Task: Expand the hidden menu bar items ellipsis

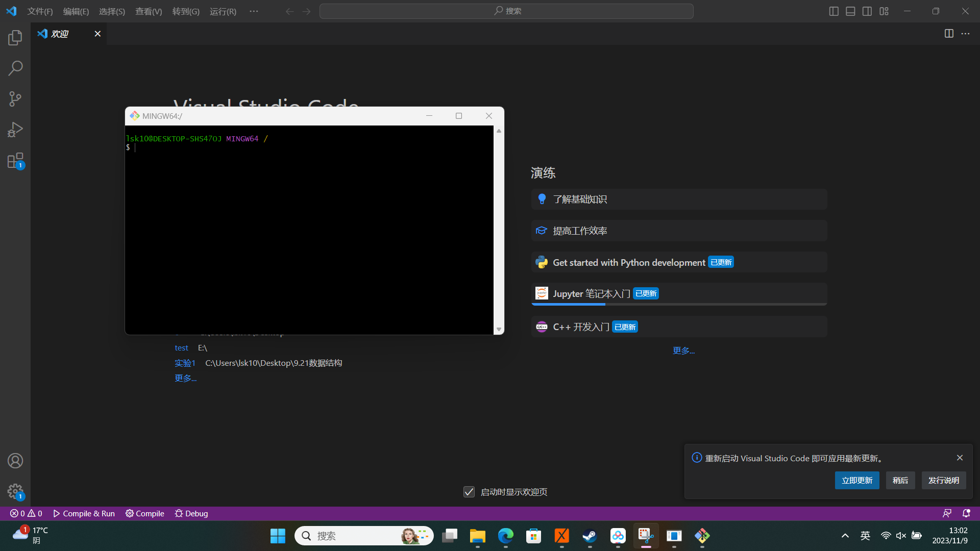Action: point(254,11)
